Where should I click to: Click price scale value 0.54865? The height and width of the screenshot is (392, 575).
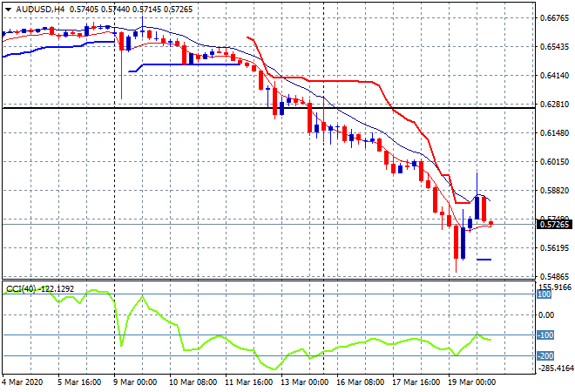pyautogui.click(x=554, y=276)
